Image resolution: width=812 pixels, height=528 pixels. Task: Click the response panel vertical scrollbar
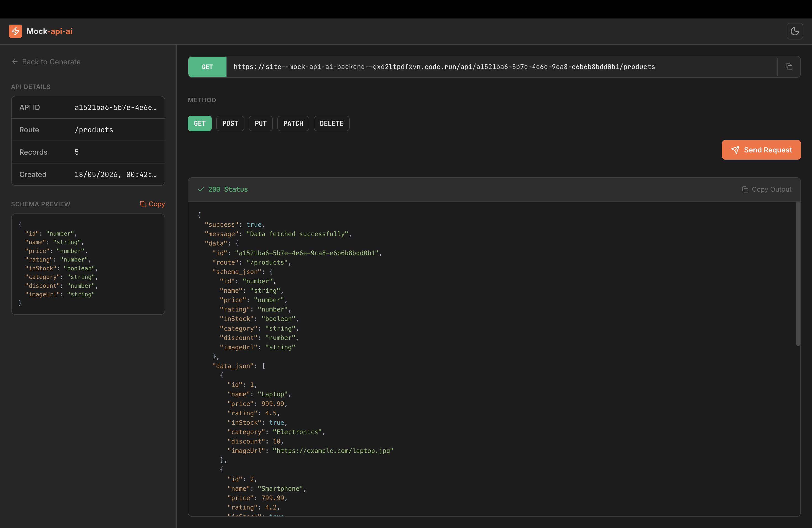point(798,274)
